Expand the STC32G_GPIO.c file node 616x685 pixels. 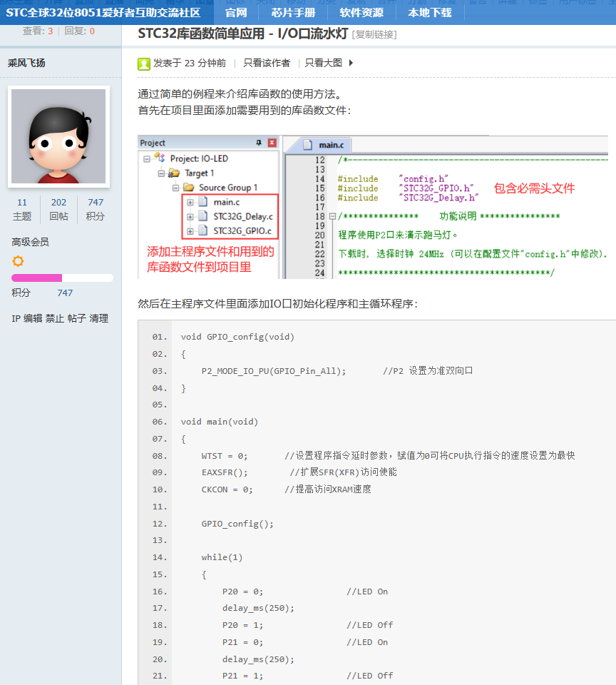190,231
